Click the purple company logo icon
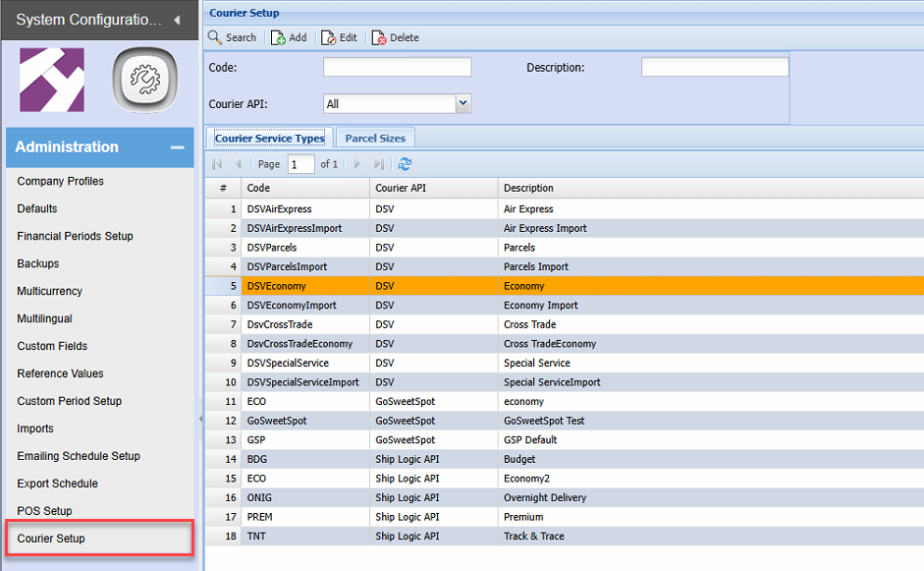Image resolution: width=924 pixels, height=571 pixels. (52, 80)
